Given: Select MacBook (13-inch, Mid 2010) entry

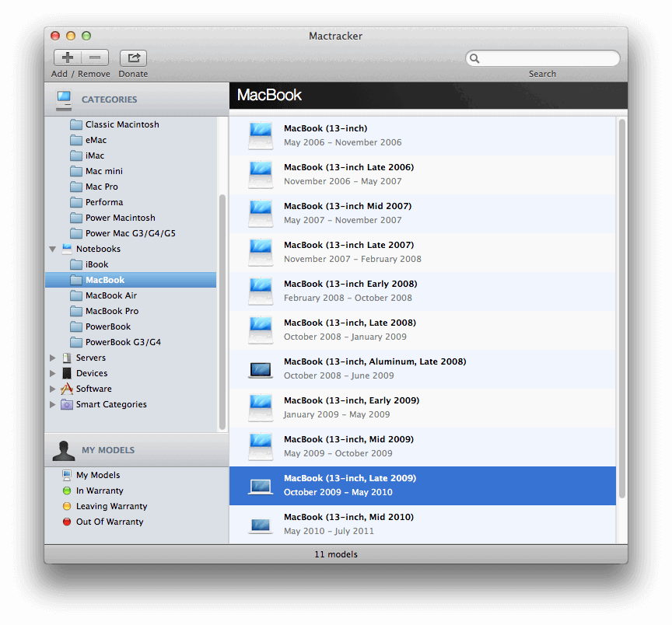Looking at the screenshot, I should click(422, 525).
